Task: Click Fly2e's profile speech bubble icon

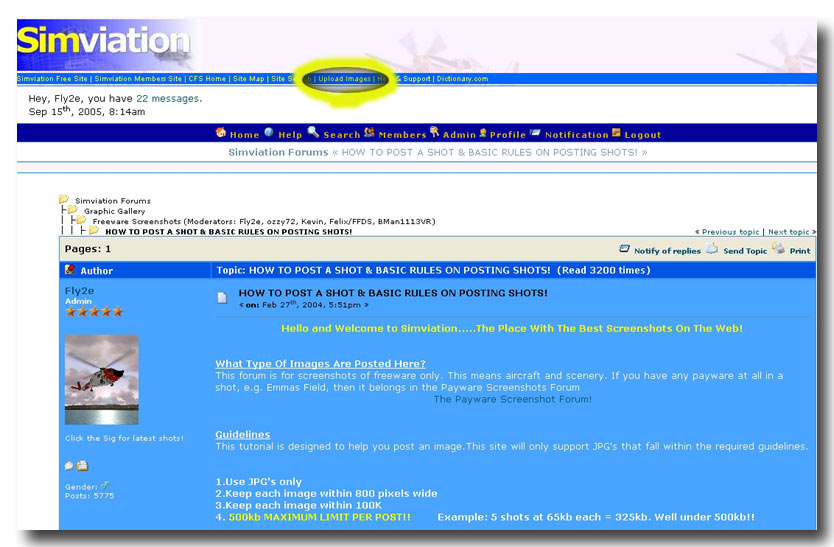Action: 69,466
